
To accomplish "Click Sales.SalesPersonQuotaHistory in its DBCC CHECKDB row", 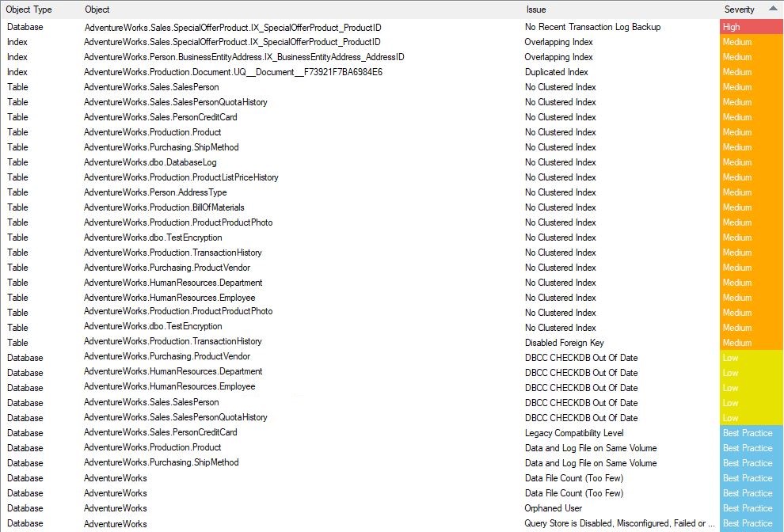I will (176, 417).
